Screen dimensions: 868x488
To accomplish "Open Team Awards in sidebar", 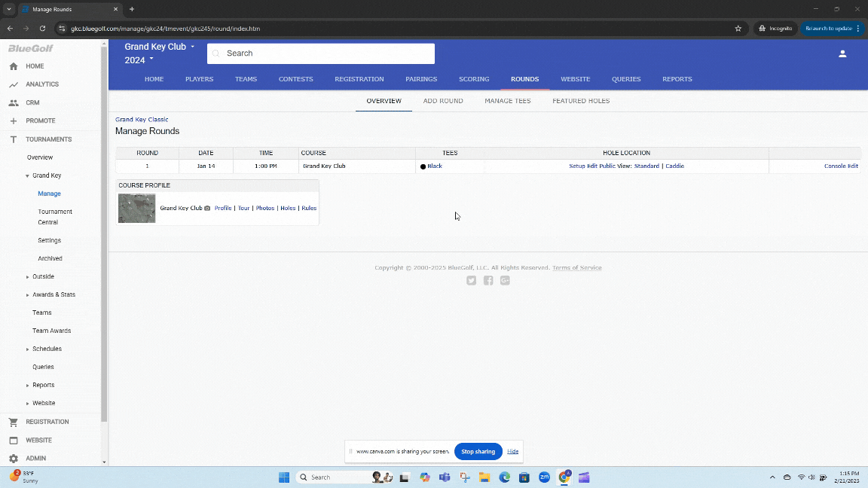I will tap(51, 331).
